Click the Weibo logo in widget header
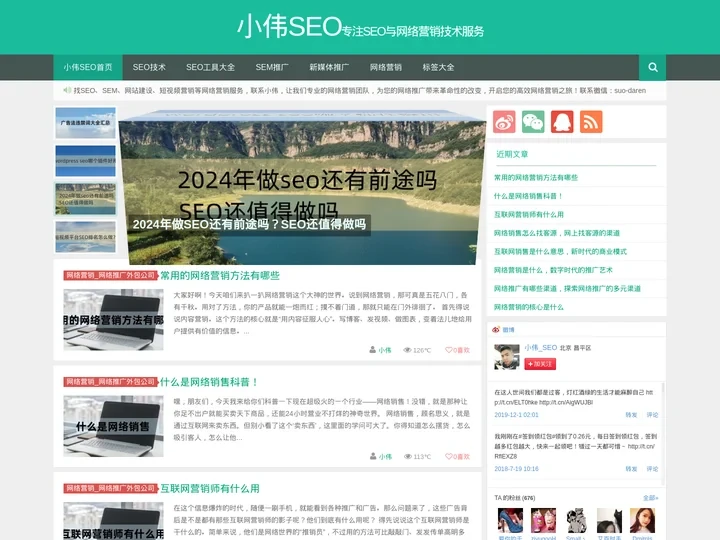The image size is (720, 540). pos(496,330)
